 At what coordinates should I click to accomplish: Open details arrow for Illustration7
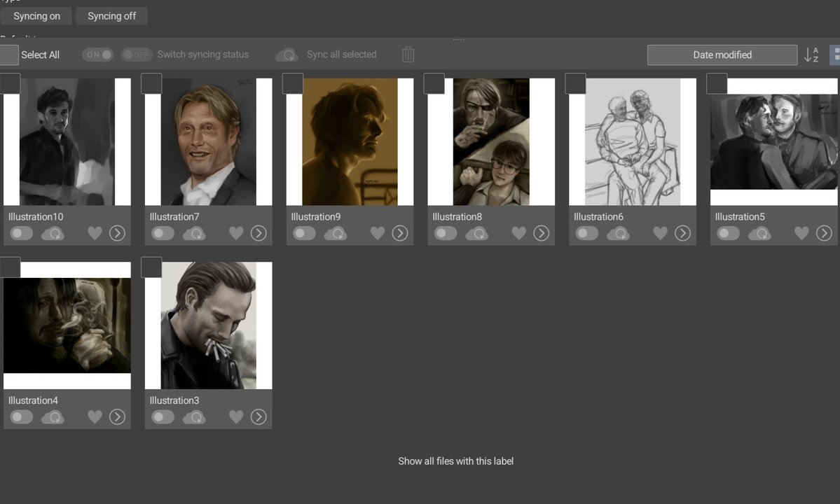pos(259,233)
